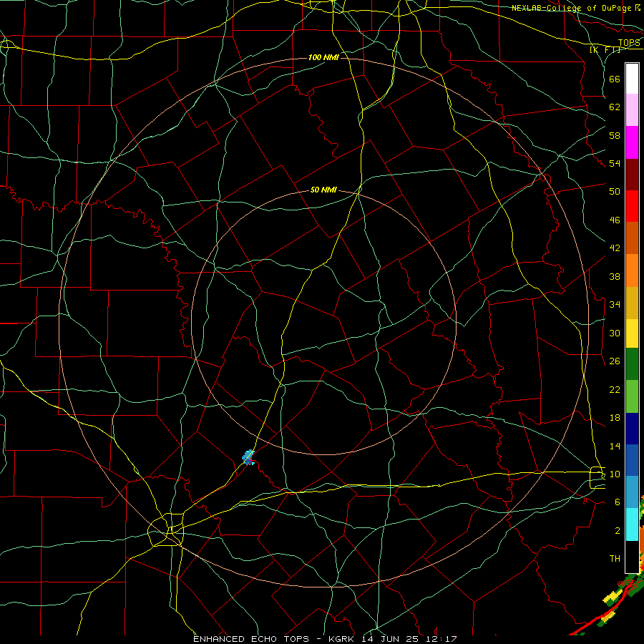644x644 pixels.
Task: Click the 42 value on legend scale
Action: pyautogui.click(x=615, y=248)
